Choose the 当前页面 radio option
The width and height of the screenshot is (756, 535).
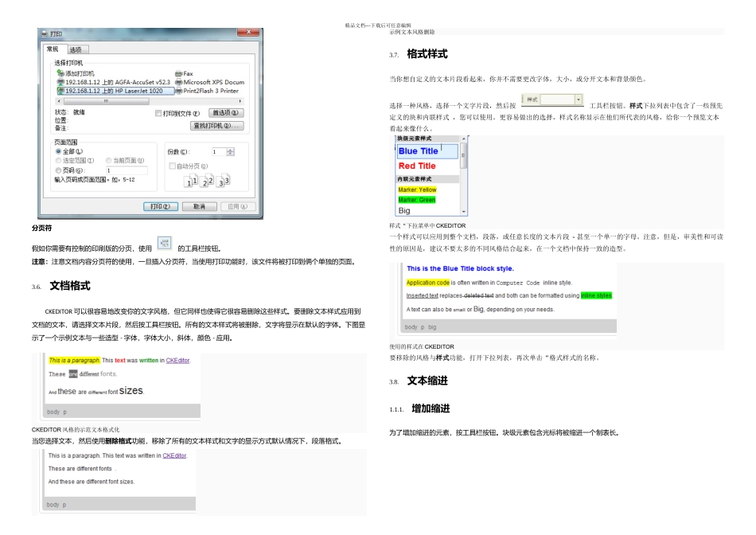[108, 161]
